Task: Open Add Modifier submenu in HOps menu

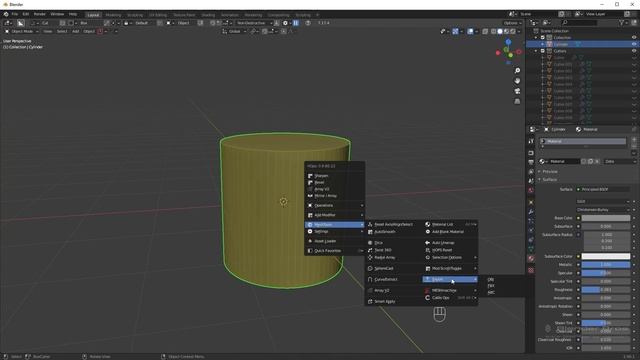Action: tap(336, 215)
